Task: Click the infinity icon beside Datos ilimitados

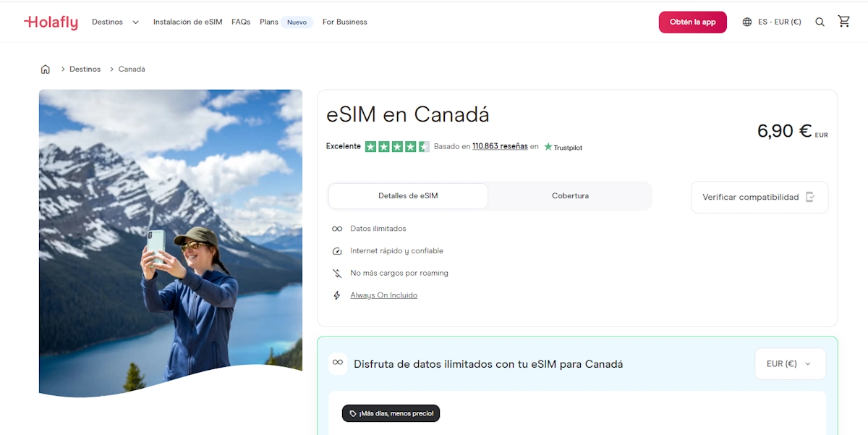Action: point(337,229)
